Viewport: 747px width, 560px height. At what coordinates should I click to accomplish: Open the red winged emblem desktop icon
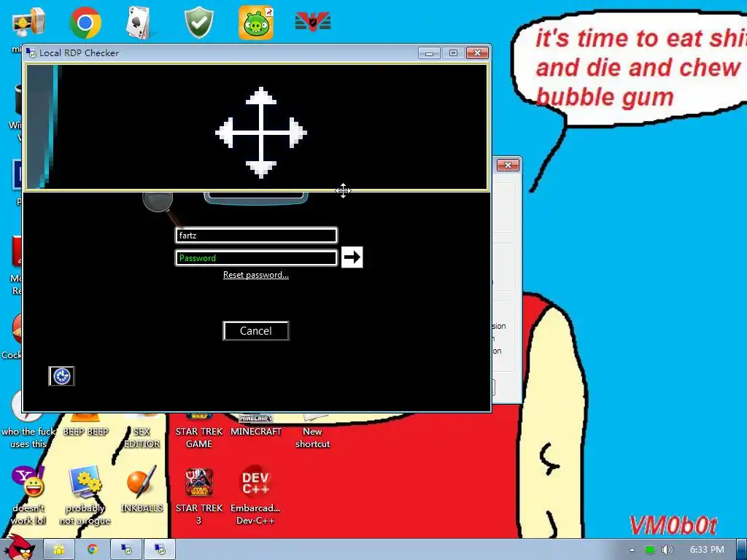coord(312,22)
